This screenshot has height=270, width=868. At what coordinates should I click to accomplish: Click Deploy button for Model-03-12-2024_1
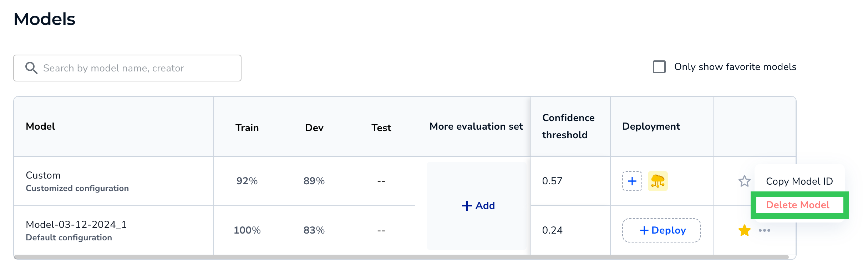coord(661,230)
